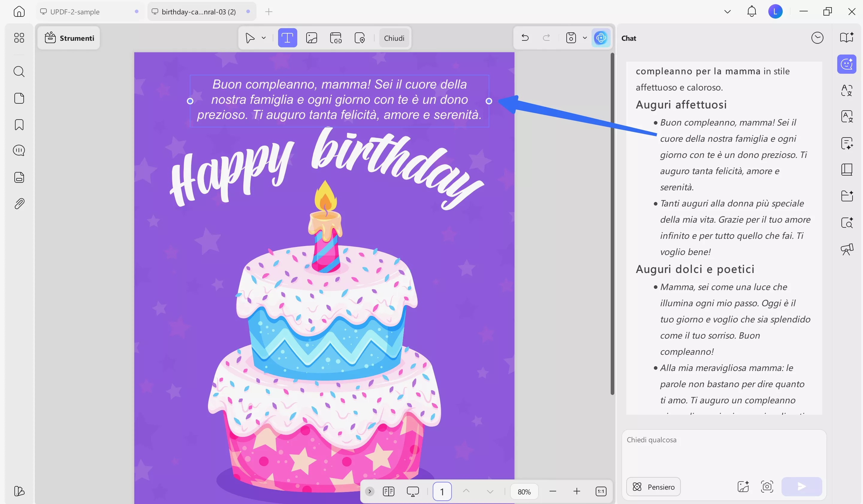Click the attachments paperclip in the left sidebar
The image size is (863, 504).
point(19,203)
